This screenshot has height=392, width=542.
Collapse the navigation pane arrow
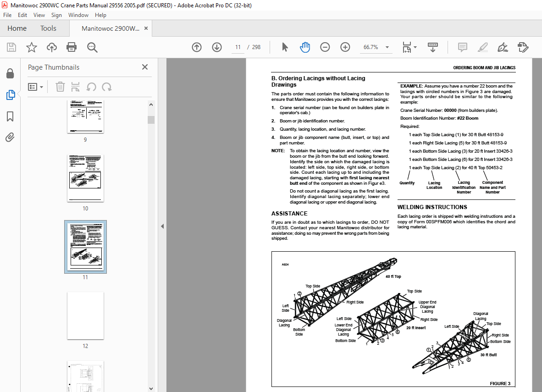(x=162, y=226)
